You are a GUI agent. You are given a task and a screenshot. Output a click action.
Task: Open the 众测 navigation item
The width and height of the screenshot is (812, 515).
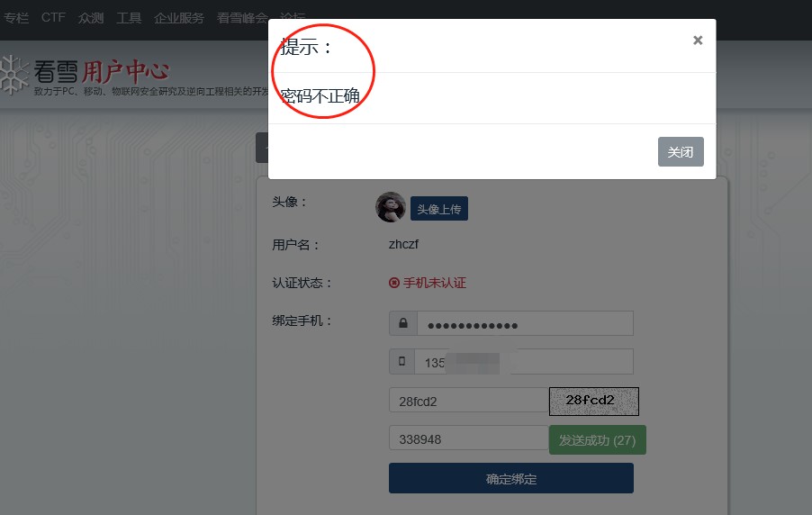click(91, 18)
